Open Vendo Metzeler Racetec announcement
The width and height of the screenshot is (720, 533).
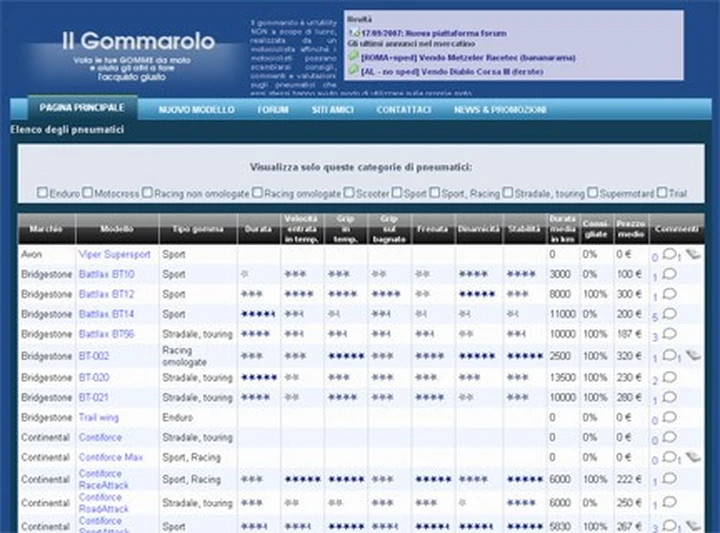click(x=468, y=58)
